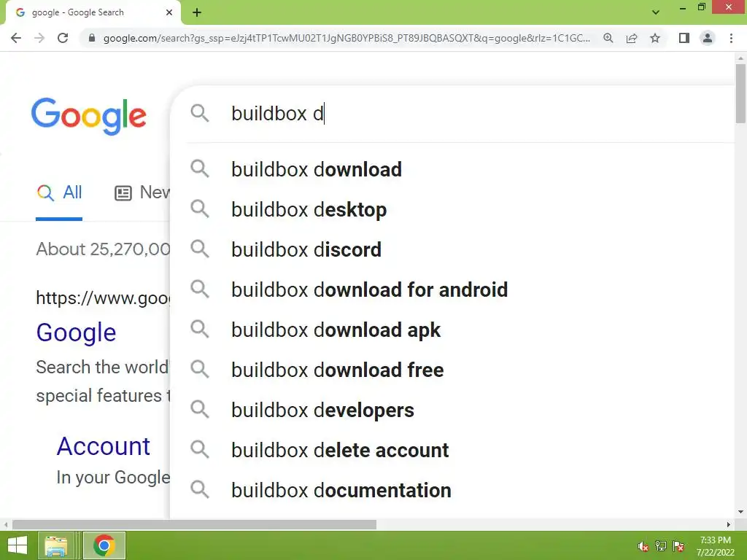Click magnifier icon beside buildbox discord
The height and width of the screenshot is (560, 747).
point(200,249)
